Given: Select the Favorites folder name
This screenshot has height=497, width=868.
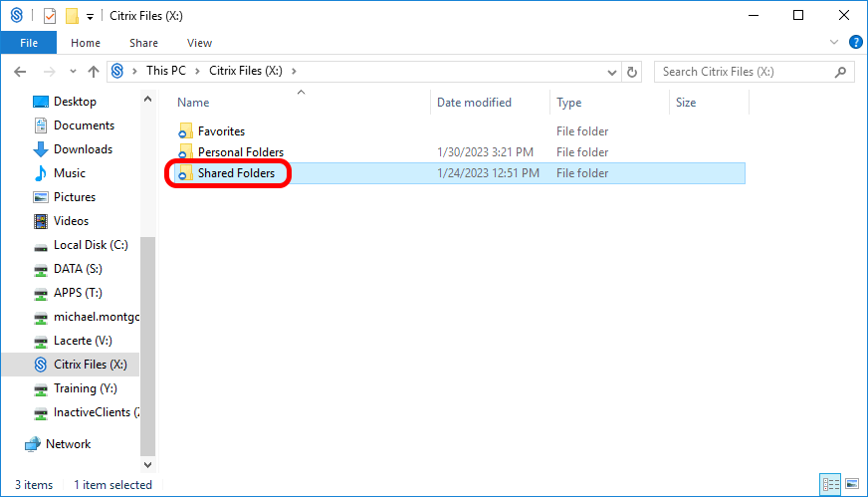Looking at the screenshot, I should tap(221, 131).
